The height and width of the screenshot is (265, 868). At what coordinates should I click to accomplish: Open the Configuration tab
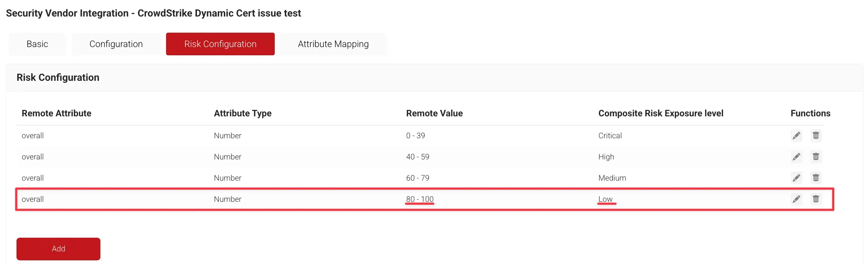click(116, 44)
